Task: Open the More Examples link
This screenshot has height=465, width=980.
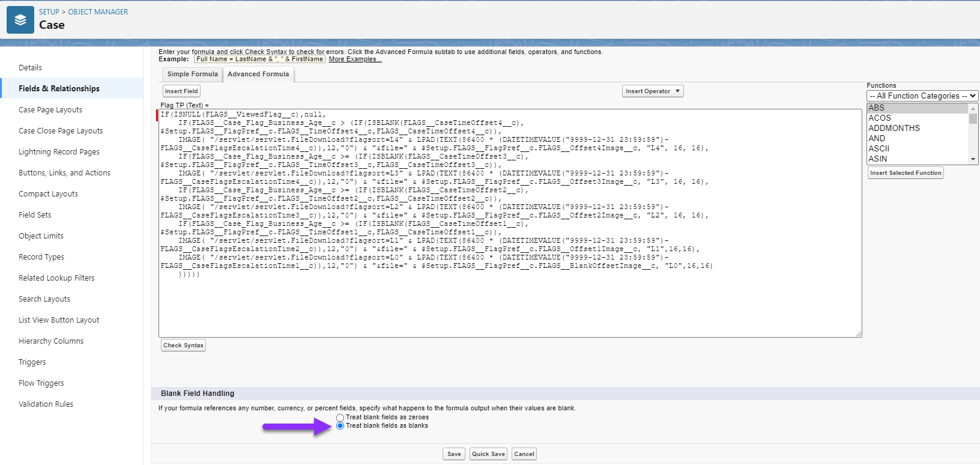Action: [x=355, y=59]
